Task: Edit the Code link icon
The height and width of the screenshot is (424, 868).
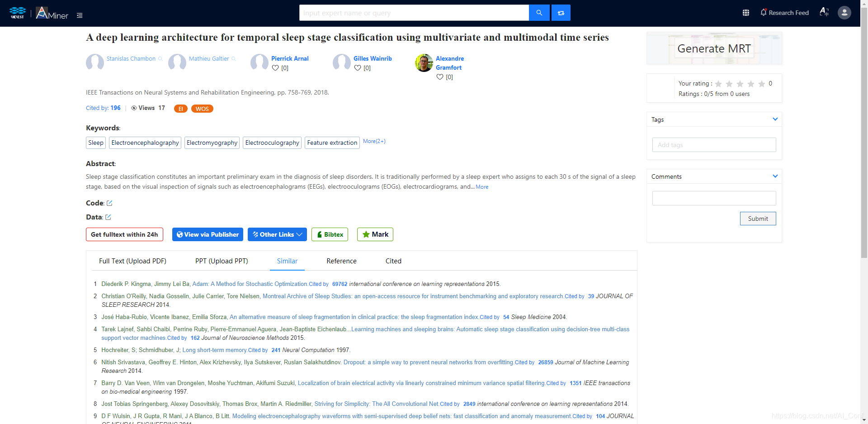Action: [109, 203]
